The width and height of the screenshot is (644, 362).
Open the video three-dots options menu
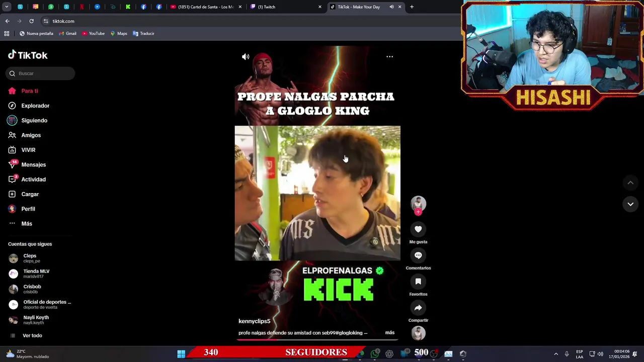coord(389,57)
